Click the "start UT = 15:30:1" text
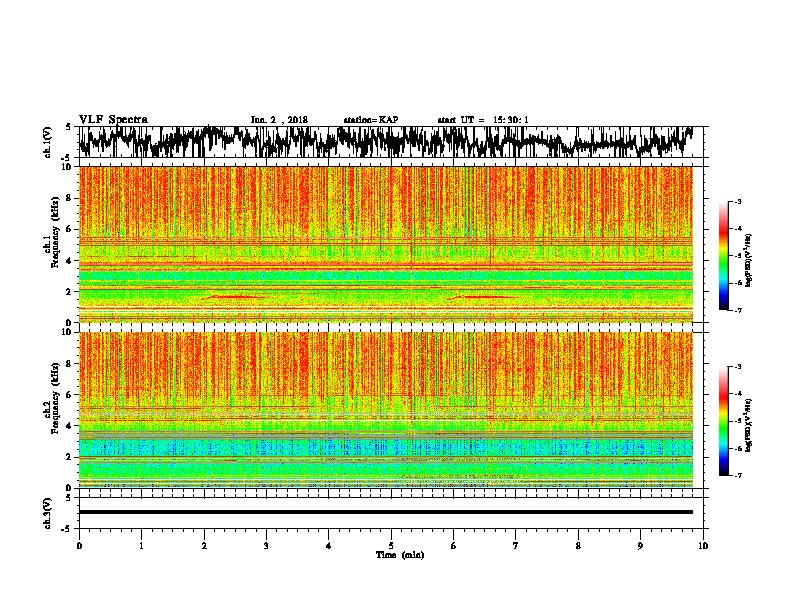The image size is (792, 612). tap(483, 120)
